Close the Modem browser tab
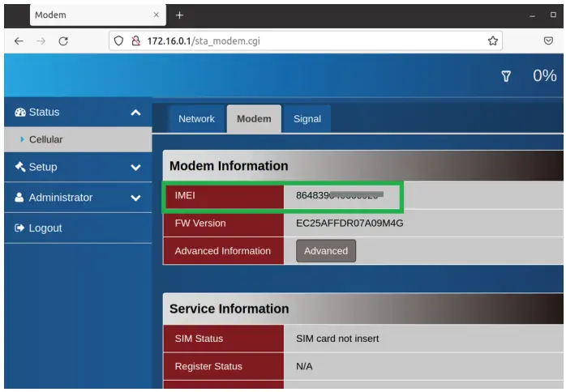Screen dimensions: 566x392 157,15
